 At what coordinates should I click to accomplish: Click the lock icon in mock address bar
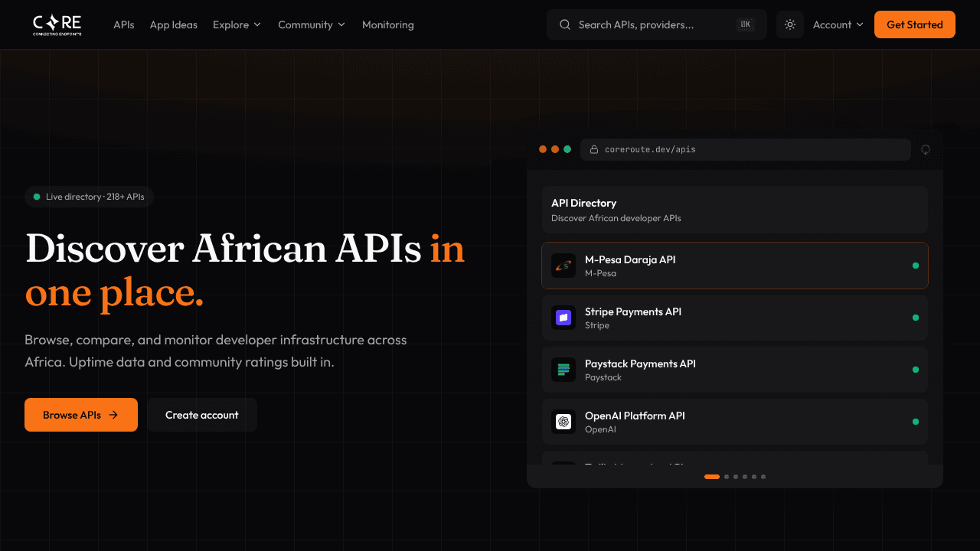593,149
